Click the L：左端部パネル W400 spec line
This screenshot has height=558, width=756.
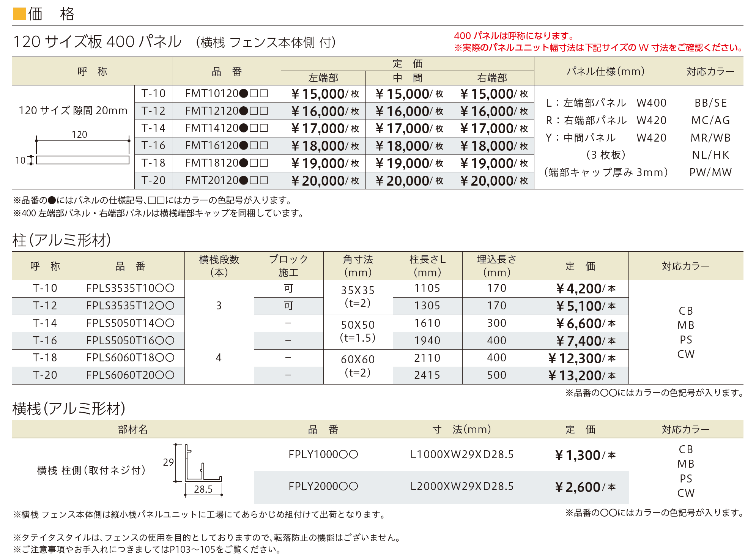606,103
